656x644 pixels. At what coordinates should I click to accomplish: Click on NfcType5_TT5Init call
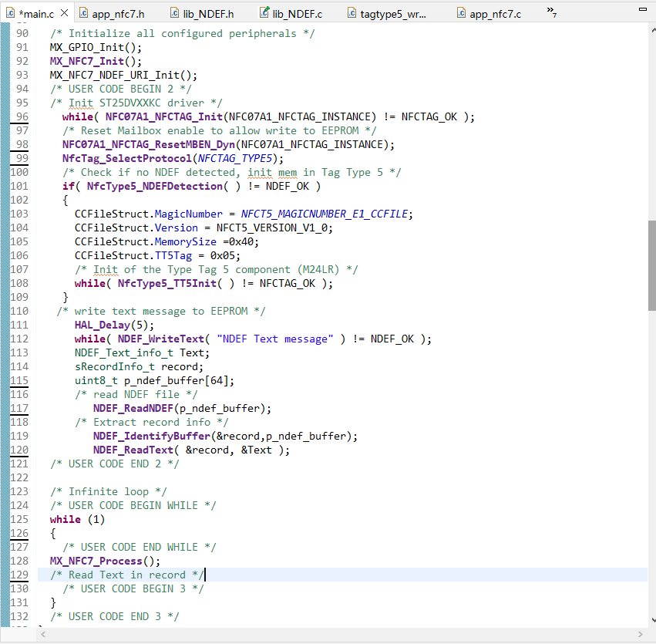coord(167,283)
